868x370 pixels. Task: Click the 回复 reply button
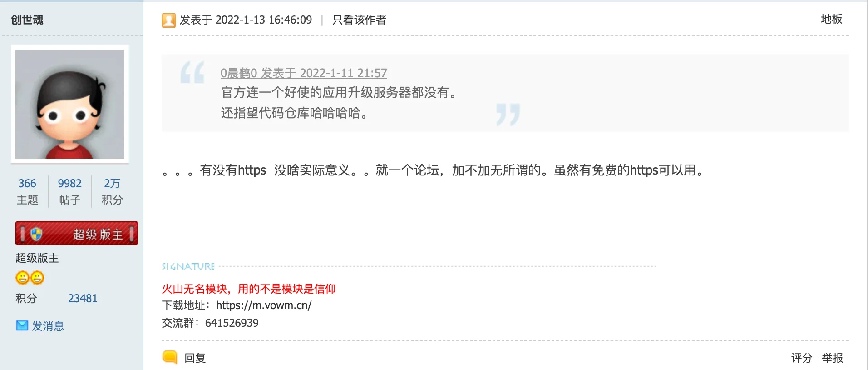pos(195,358)
